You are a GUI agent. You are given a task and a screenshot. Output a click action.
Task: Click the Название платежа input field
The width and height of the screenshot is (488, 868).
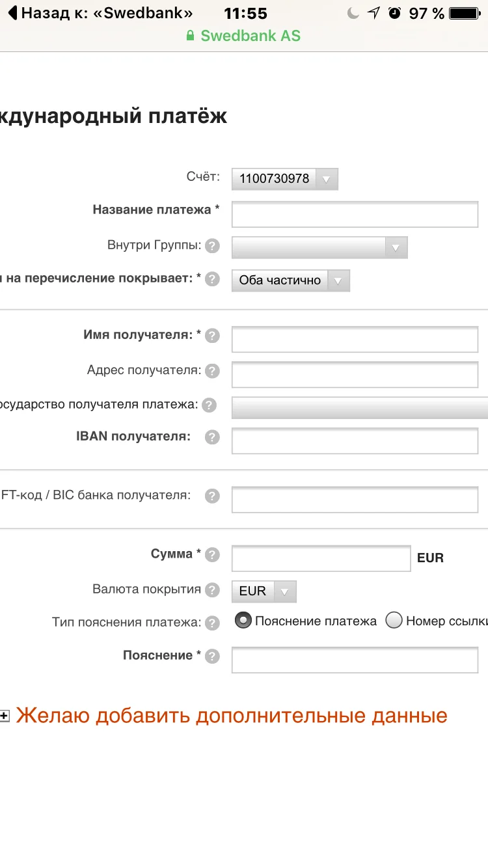355,214
